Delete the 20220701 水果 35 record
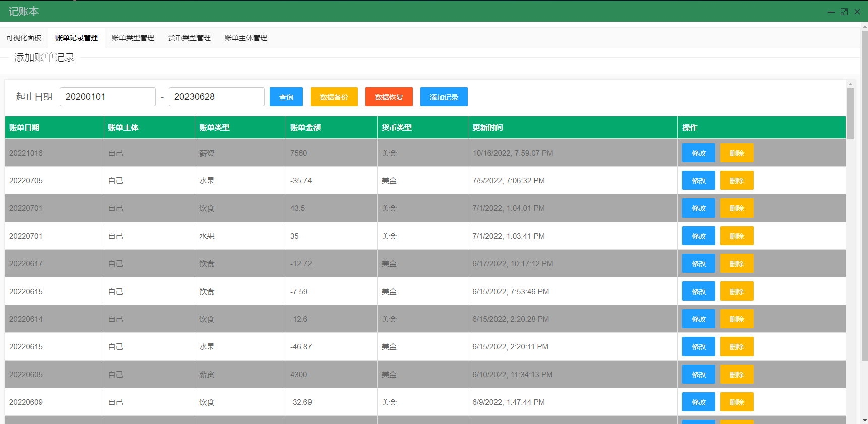The height and width of the screenshot is (424, 868). click(x=737, y=236)
